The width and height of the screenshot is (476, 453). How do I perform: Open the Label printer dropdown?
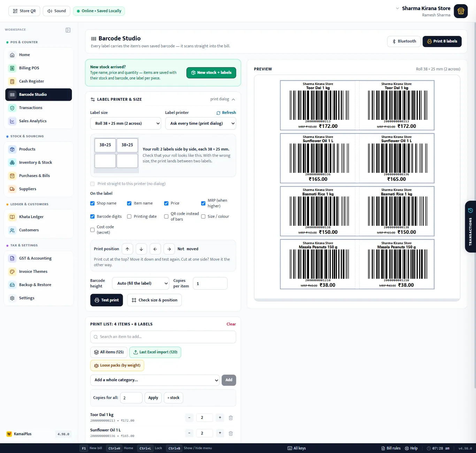tap(200, 123)
